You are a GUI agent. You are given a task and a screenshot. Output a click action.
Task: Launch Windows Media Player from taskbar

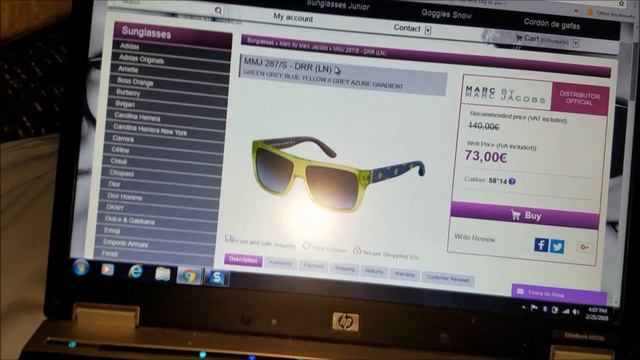pyautogui.click(x=108, y=269)
